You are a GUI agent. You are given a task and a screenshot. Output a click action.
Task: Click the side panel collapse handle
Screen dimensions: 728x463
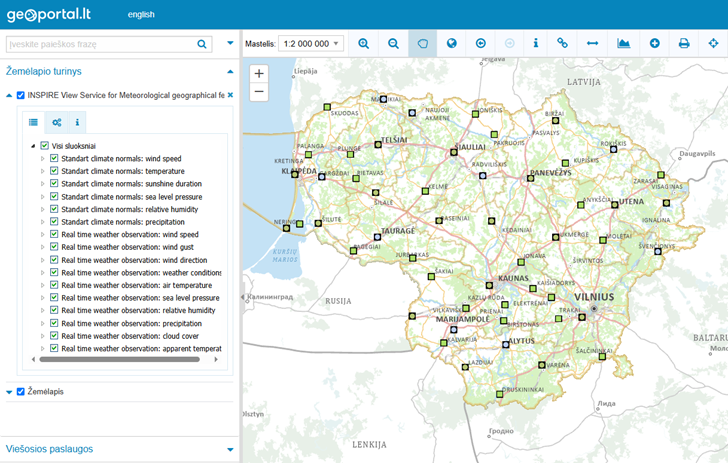pyautogui.click(x=242, y=296)
